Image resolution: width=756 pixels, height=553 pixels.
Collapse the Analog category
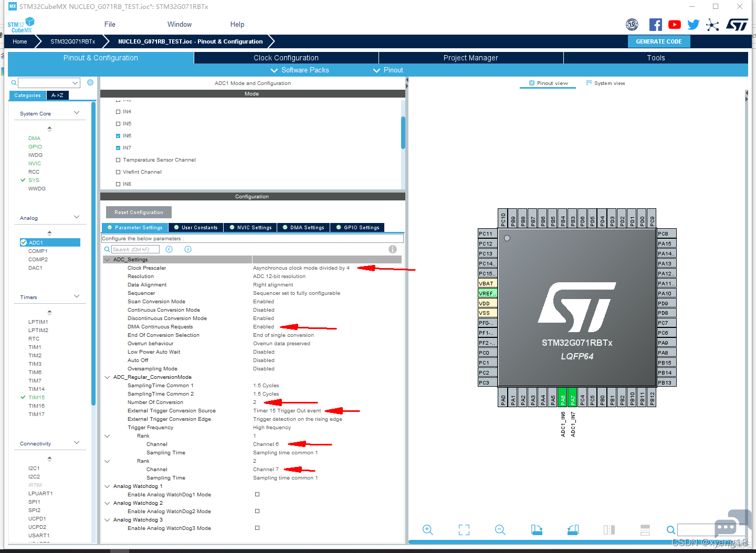pos(77,217)
